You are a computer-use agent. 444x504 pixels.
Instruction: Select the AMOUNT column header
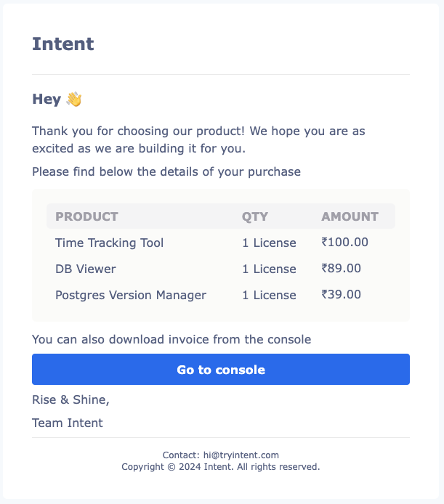point(350,216)
